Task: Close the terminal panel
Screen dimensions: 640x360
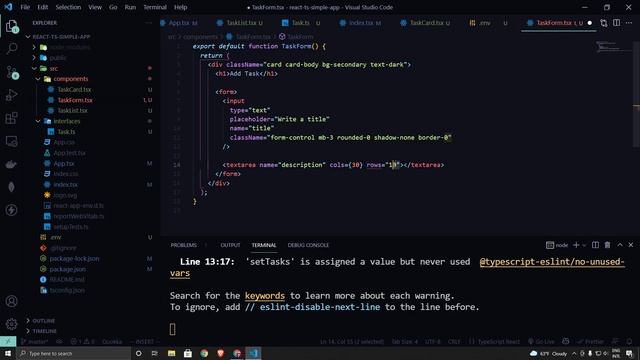Action: click(x=631, y=245)
